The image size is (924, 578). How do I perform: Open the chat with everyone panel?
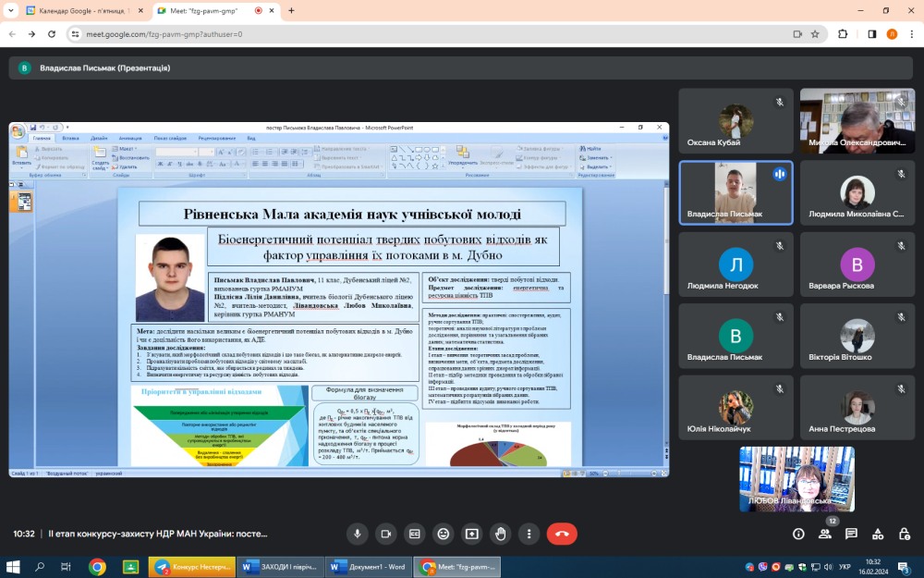(x=851, y=534)
